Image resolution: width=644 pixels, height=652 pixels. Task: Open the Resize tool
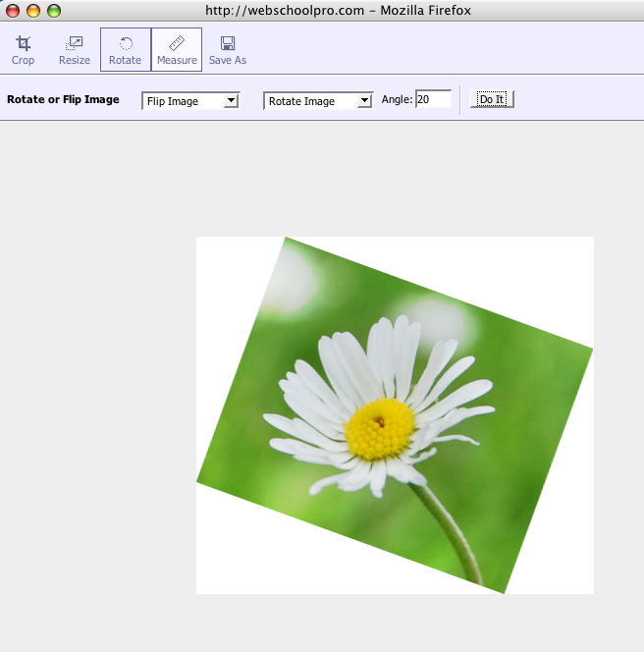click(75, 50)
